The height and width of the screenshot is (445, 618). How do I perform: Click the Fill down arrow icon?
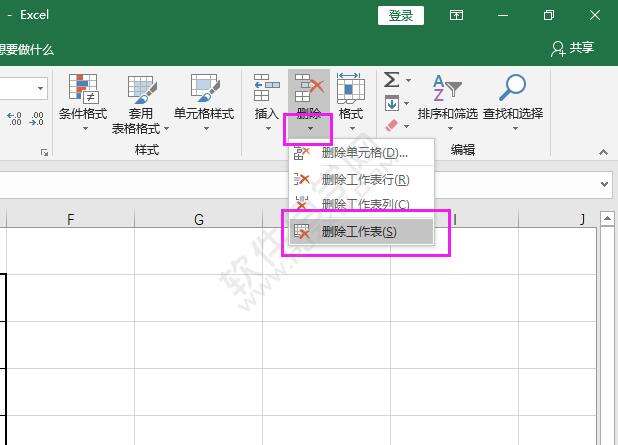point(392,103)
